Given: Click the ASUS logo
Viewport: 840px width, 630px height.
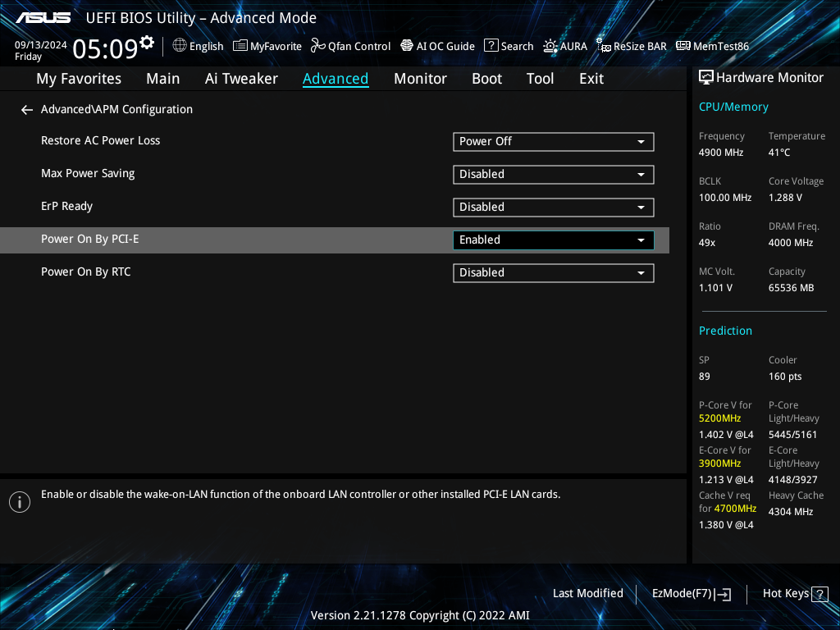Looking at the screenshot, I should pyautogui.click(x=43, y=18).
